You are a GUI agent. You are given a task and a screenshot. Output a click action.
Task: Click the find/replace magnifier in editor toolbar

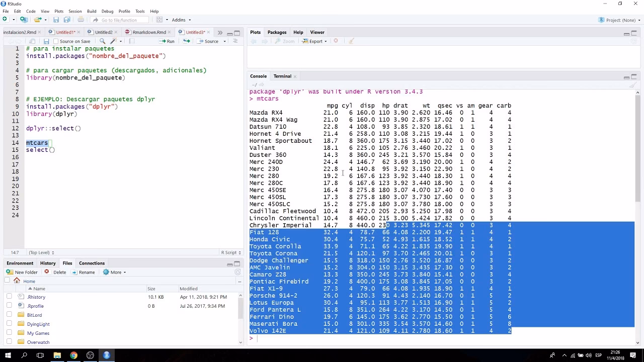click(102, 41)
